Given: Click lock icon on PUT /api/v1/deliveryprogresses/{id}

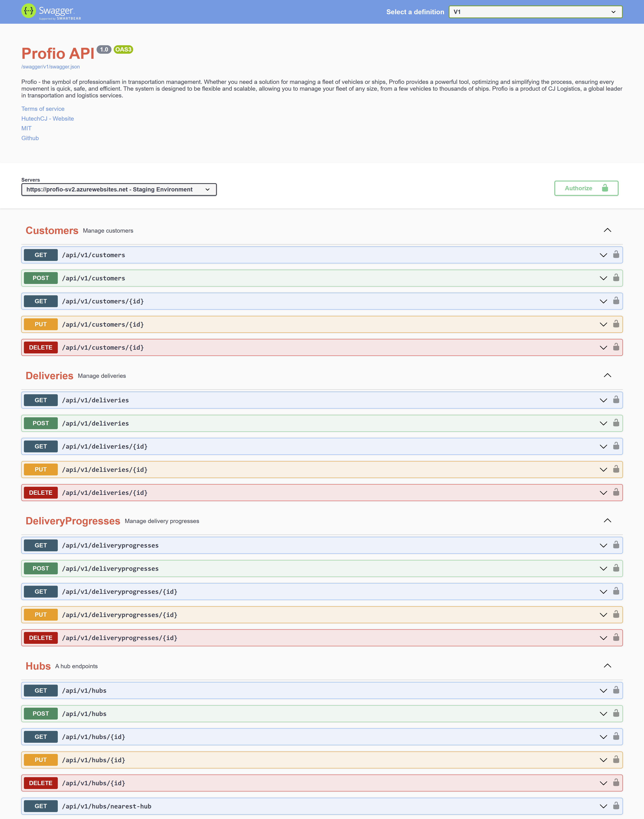Looking at the screenshot, I should pyautogui.click(x=616, y=614).
